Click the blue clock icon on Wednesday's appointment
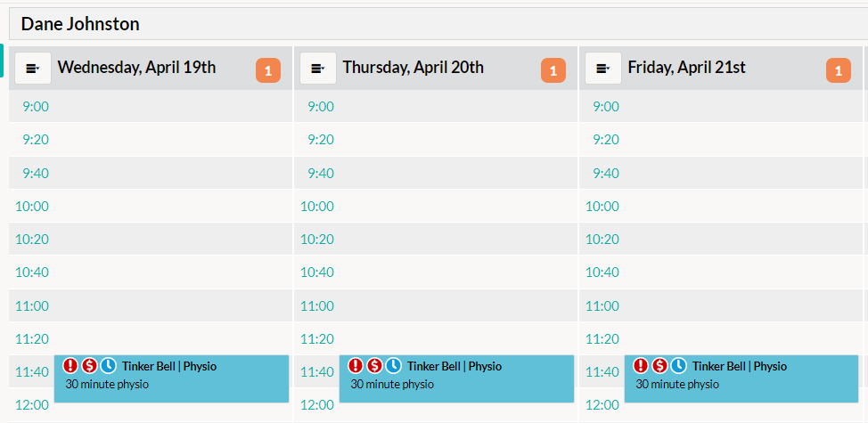Viewport: 868px width, 423px height. pos(108,365)
